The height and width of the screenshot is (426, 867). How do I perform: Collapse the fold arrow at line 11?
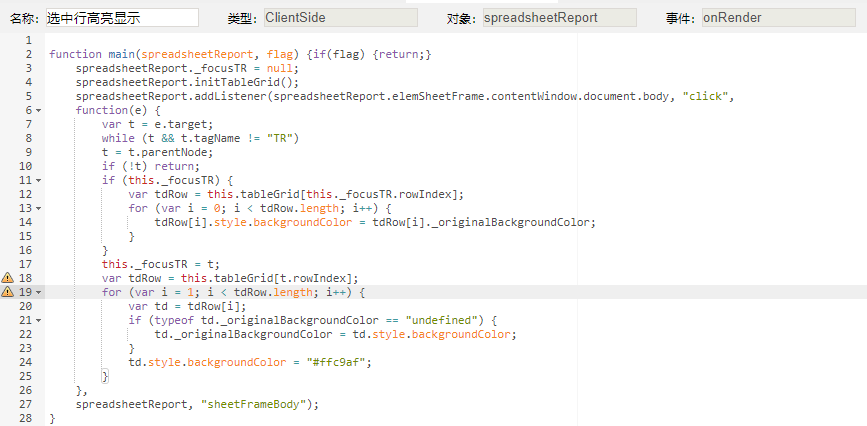click(x=38, y=180)
